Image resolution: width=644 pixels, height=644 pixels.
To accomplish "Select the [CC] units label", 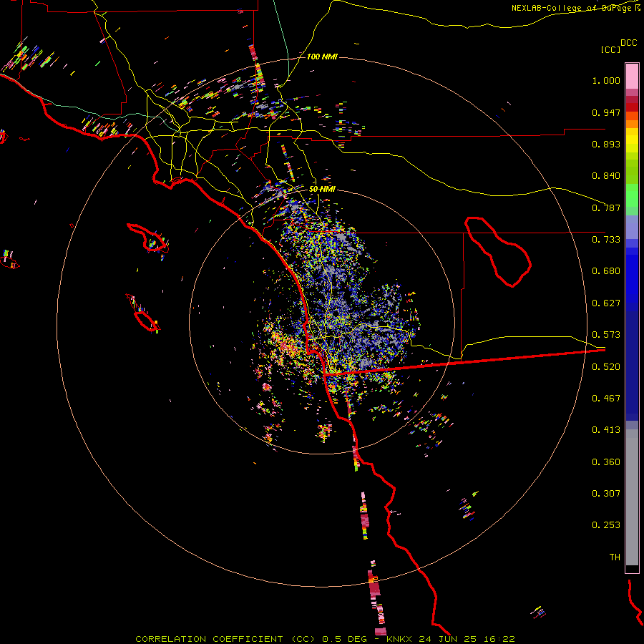I will coord(610,49).
